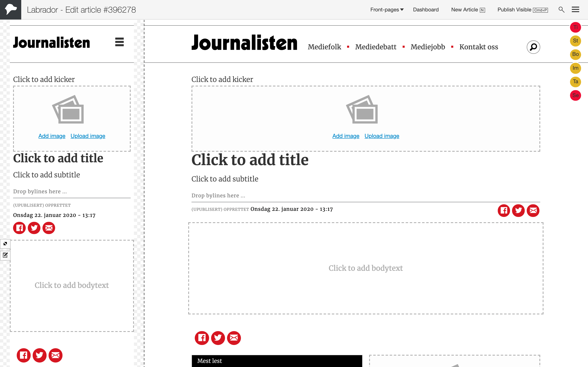Select the yellow Im circle badge
Image resolution: width=588 pixels, height=367 pixels.
pos(575,68)
